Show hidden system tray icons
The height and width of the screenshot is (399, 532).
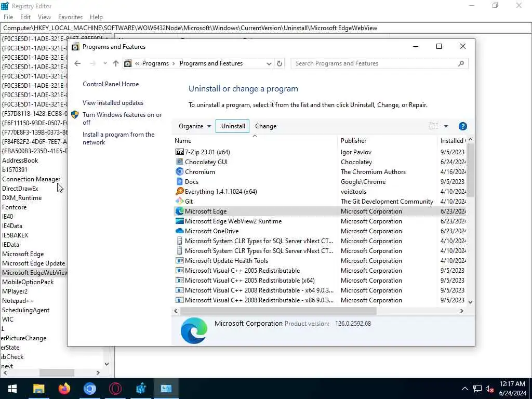pyautogui.click(x=465, y=389)
